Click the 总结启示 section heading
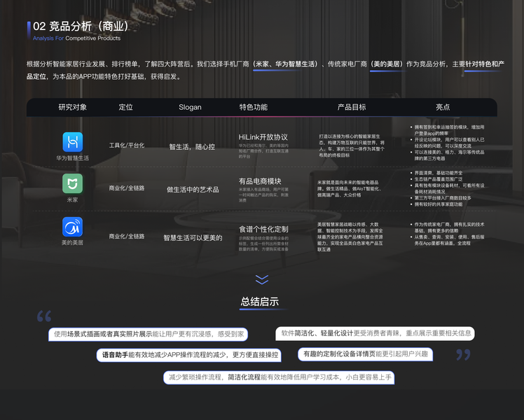Viewport: 524px width, 420px height. point(260,302)
